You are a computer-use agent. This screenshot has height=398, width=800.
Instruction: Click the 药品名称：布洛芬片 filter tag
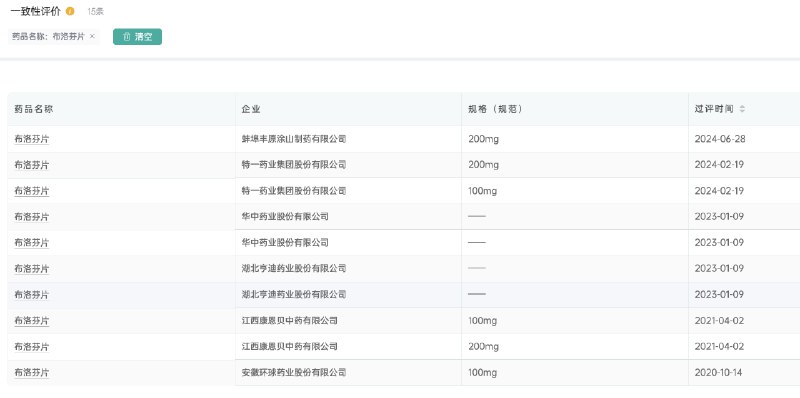pos(48,37)
